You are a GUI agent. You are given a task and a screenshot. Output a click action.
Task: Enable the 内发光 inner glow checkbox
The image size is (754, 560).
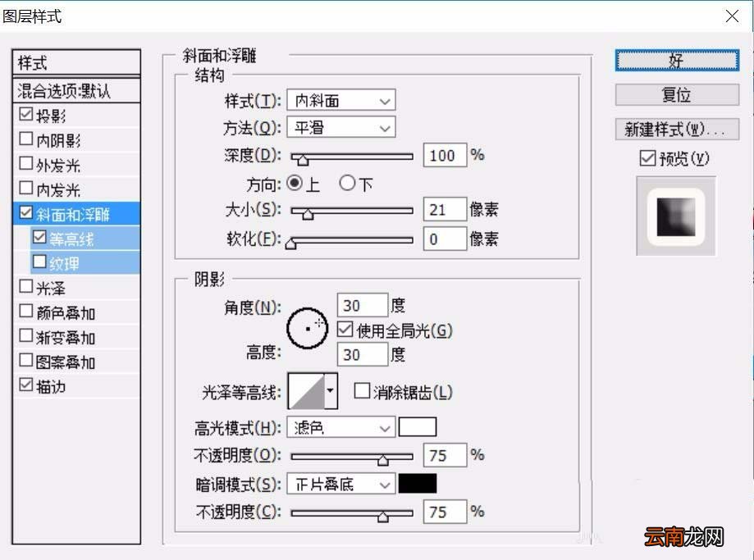(25, 188)
